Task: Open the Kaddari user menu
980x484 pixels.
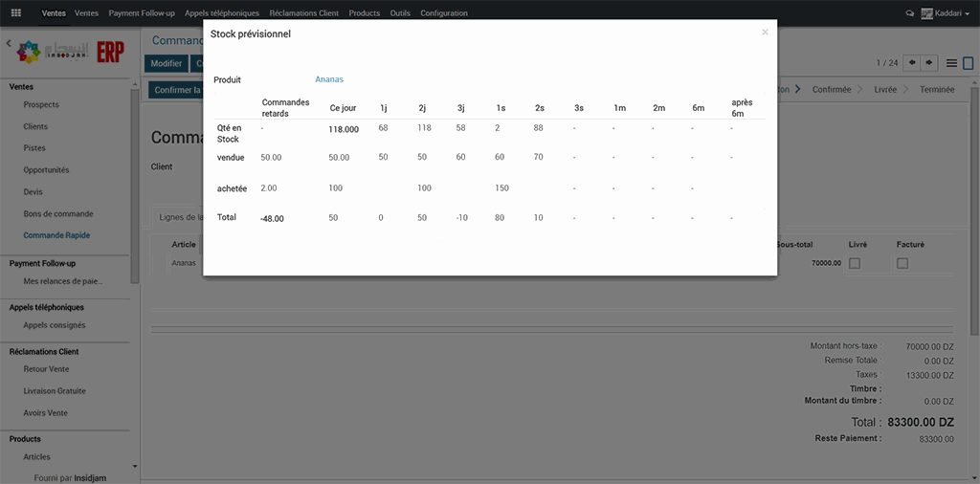Action: pos(945,13)
